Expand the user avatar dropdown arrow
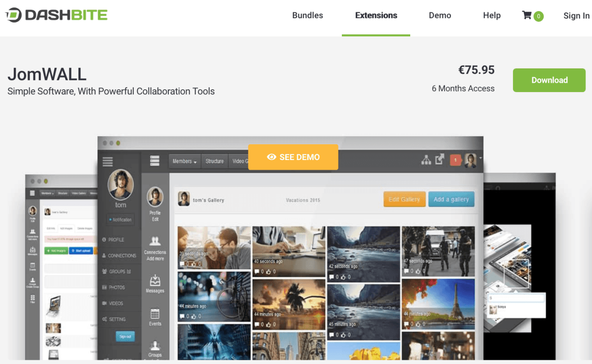 pos(481,158)
